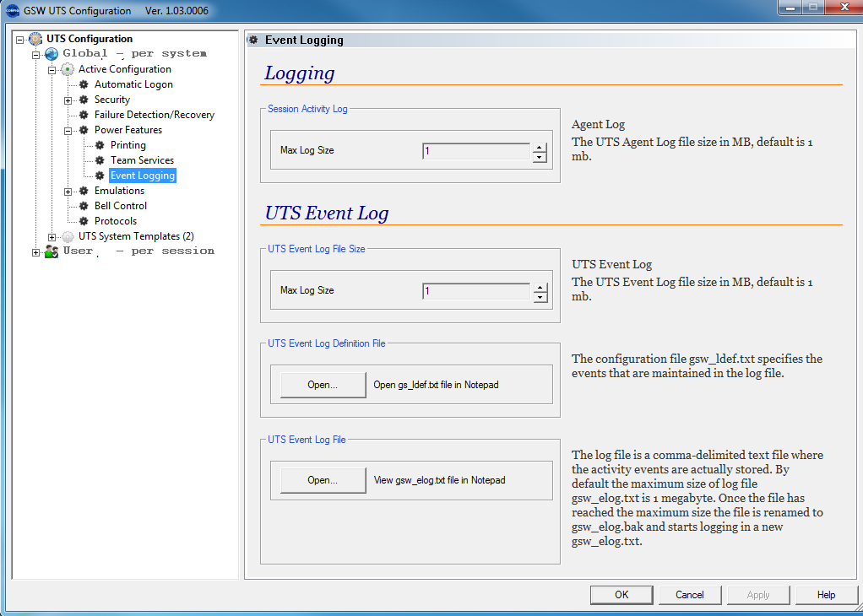Screen dimensions: 863x616
Task: Click the Cancel button
Action: pos(690,595)
